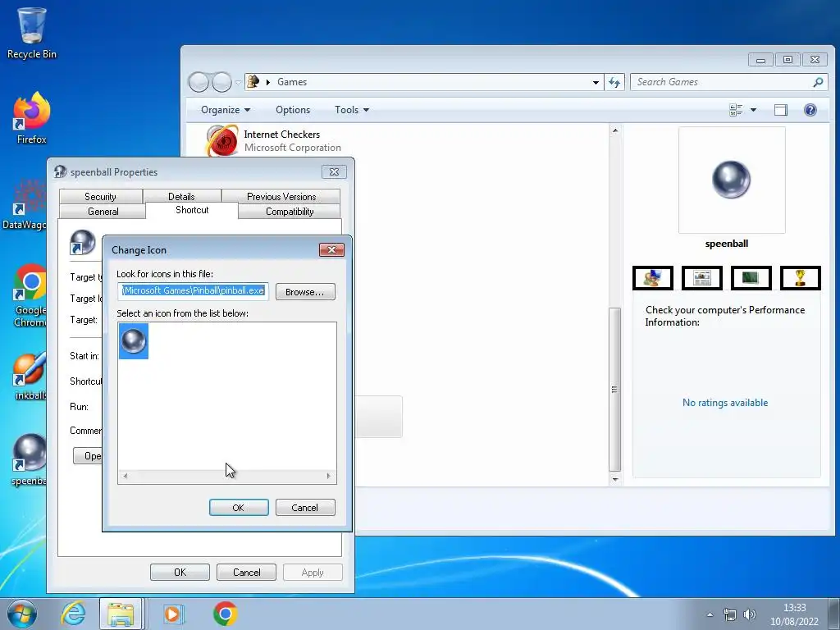The image size is (840, 630).
Task: Click the speenball preview image in Games pane
Action: [x=731, y=180]
